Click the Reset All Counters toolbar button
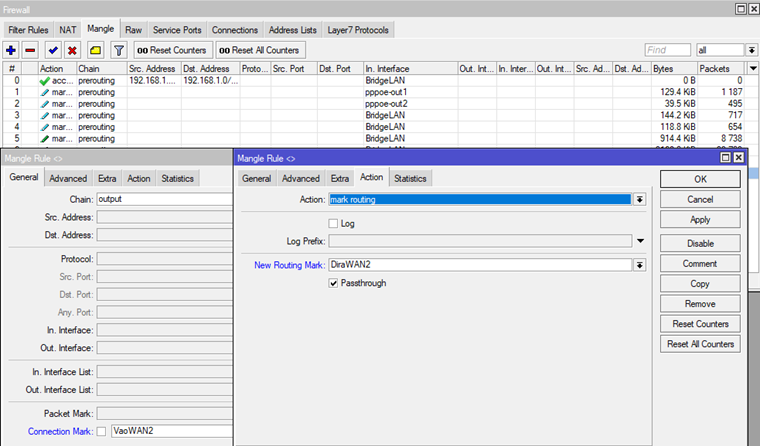Viewport: 760px width, 446px height. click(259, 50)
